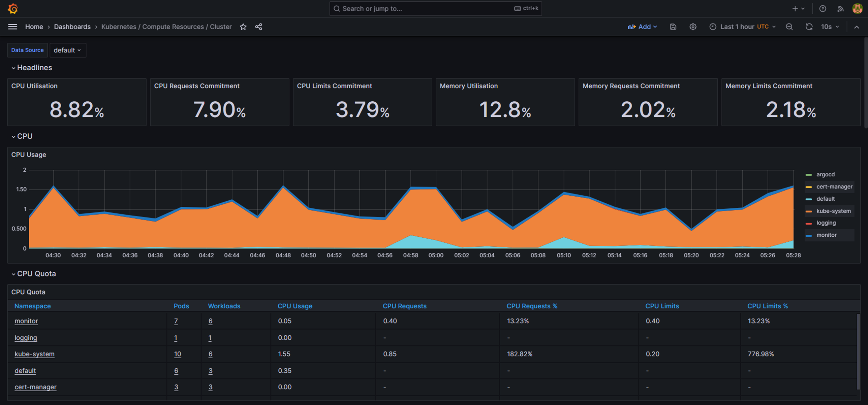Viewport: 868px width, 405px height.
Task: Sort table by CPU Usage column
Action: tap(294, 306)
